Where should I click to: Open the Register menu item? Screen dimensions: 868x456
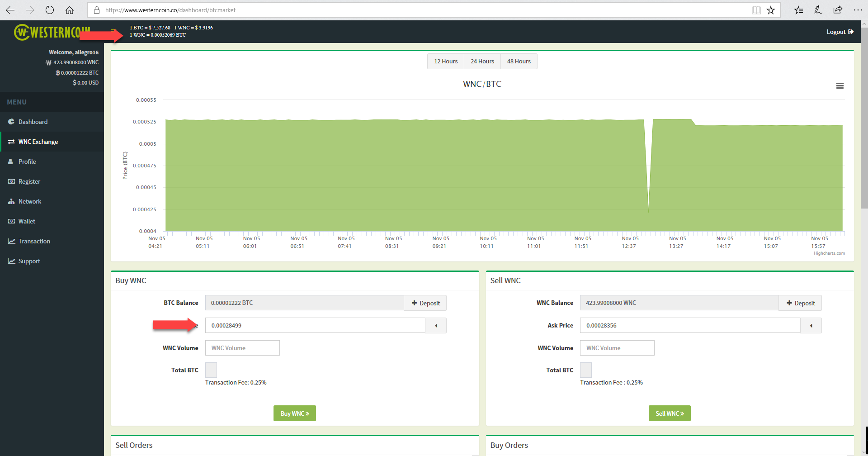[x=52, y=181]
